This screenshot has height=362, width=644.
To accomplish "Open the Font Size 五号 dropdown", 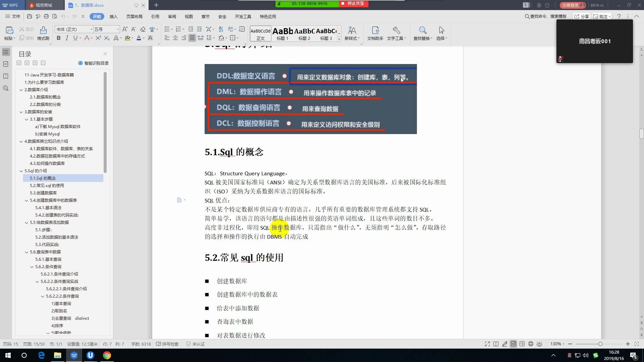I will (x=106, y=29).
